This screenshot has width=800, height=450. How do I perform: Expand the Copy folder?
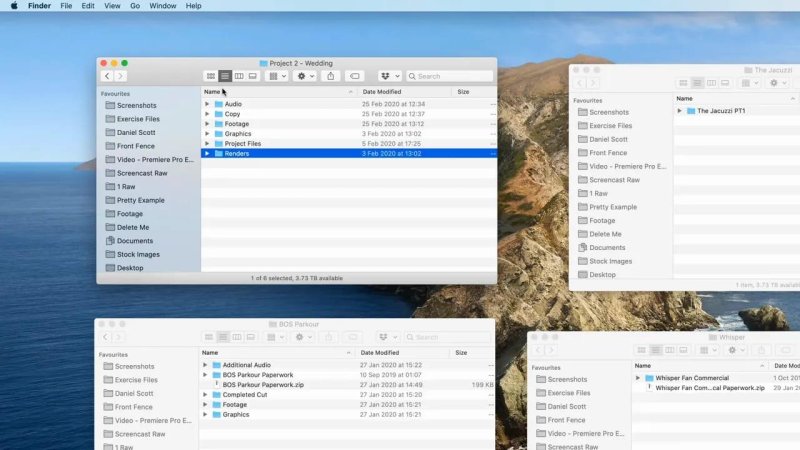coord(207,114)
